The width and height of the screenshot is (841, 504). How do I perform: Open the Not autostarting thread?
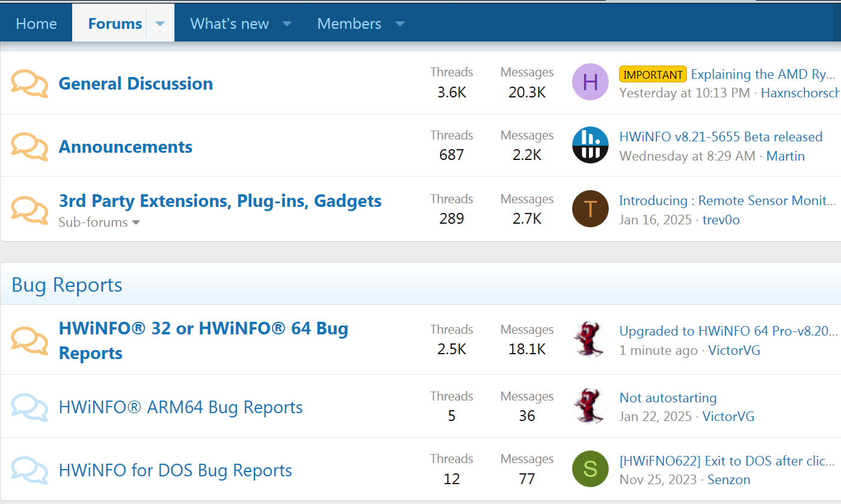(668, 398)
